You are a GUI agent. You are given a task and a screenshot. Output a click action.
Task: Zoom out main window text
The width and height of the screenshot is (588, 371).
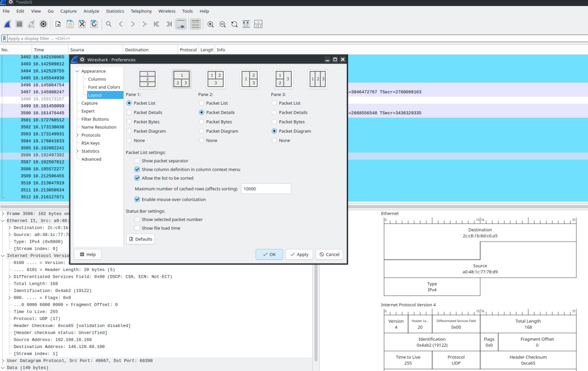[x=222, y=24]
